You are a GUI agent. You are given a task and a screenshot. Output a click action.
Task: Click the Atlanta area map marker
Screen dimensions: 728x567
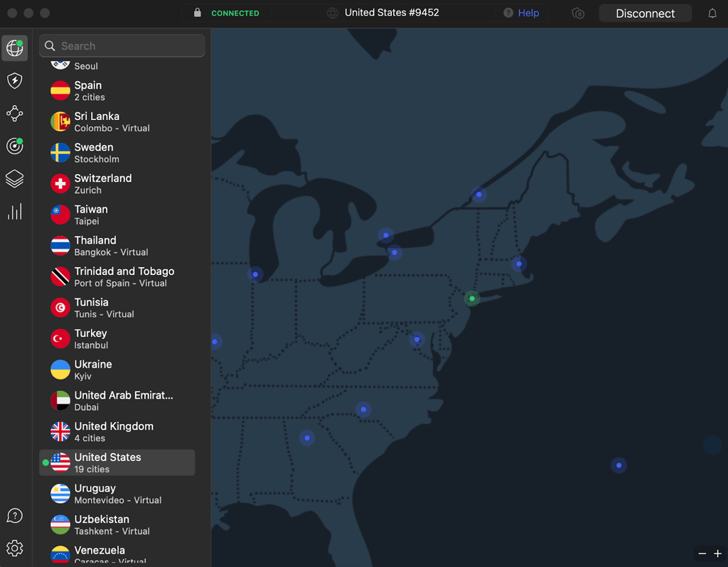(x=307, y=438)
